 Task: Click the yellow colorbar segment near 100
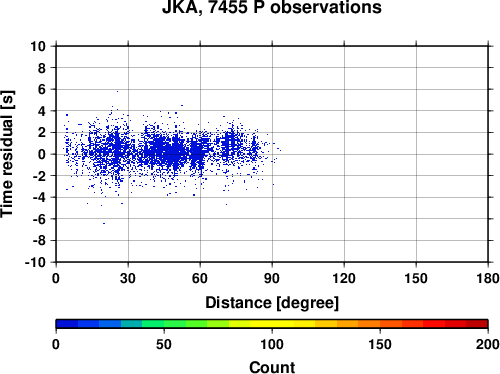(x=272, y=324)
